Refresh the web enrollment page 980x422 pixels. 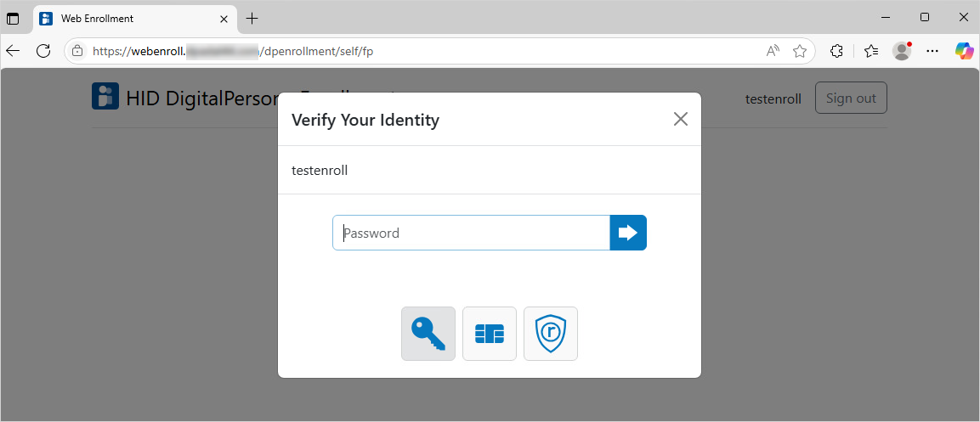(x=43, y=51)
